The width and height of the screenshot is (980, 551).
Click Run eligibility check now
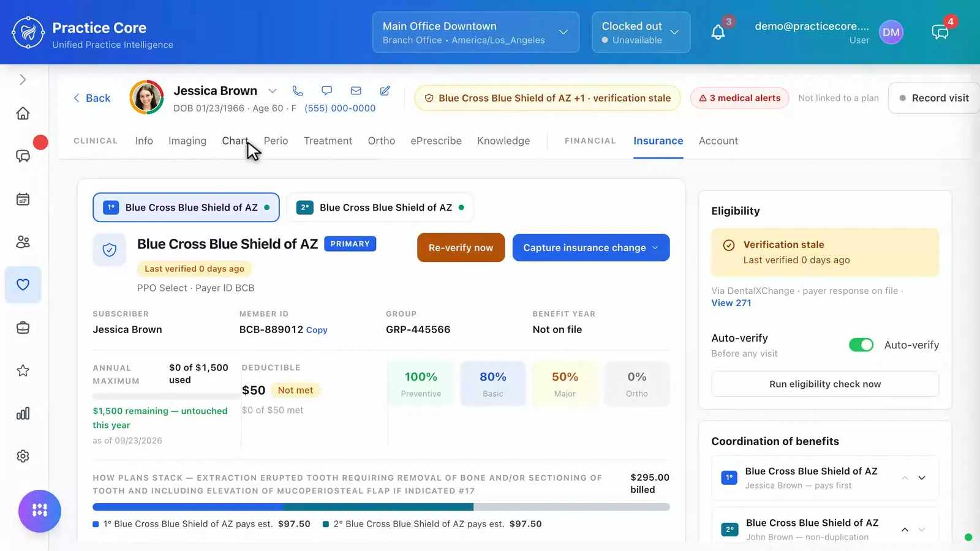[x=825, y=384]
